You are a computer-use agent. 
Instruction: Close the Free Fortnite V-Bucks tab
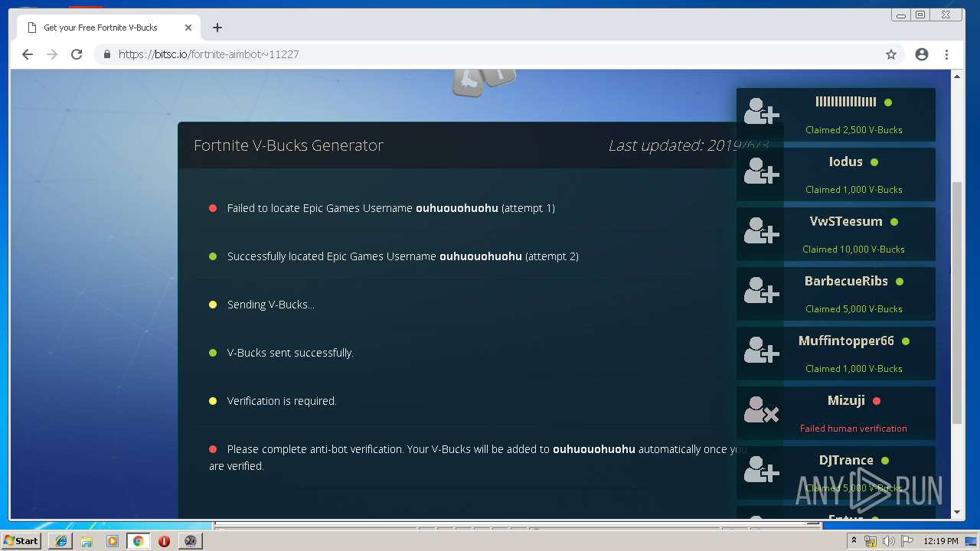[x=188, y=28]
